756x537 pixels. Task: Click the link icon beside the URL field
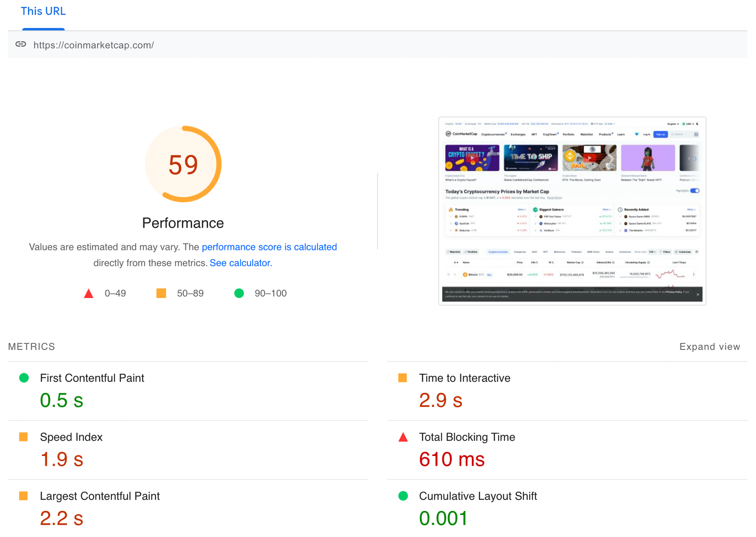(x=21, y=44)
